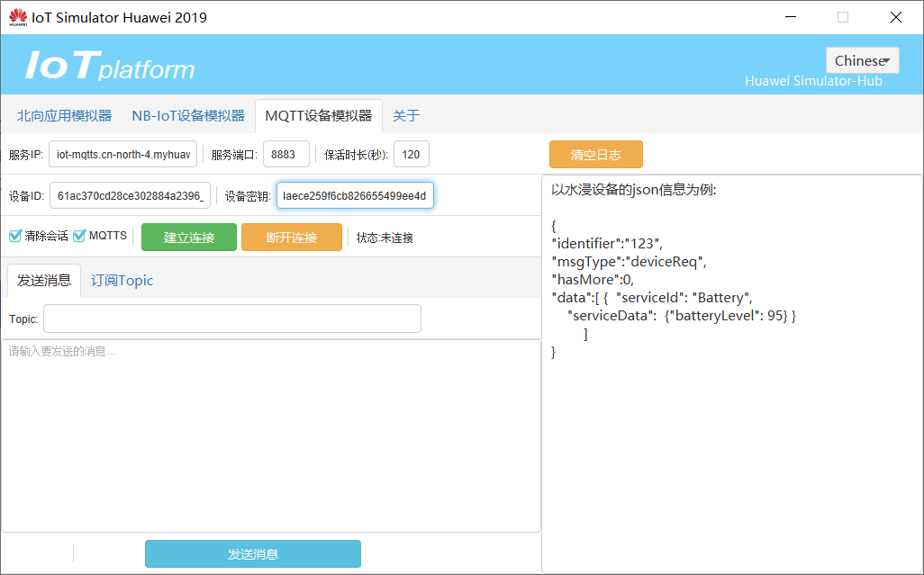Click the IoT platform logo

(x=110, y=66)
